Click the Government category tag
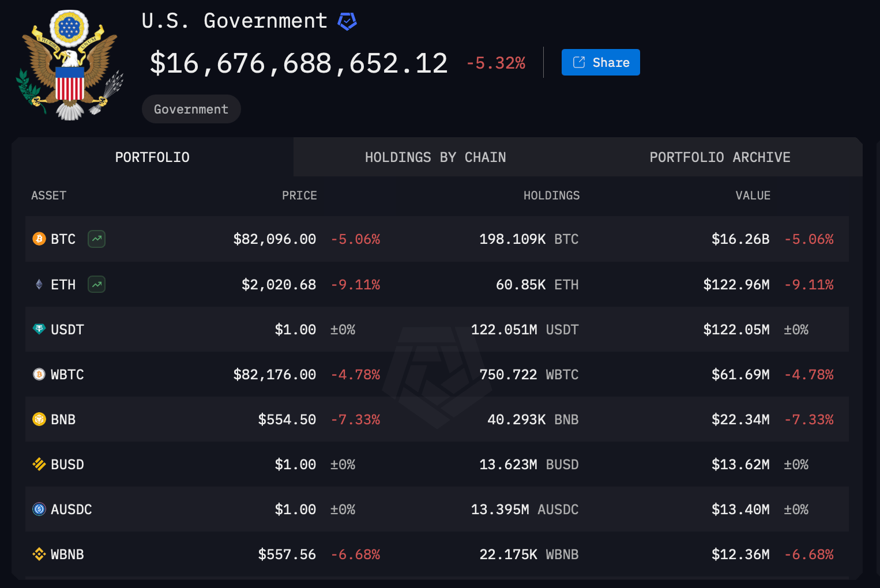Image resolution: width=880 pixels, height=588 pixels. click(191, 108)
